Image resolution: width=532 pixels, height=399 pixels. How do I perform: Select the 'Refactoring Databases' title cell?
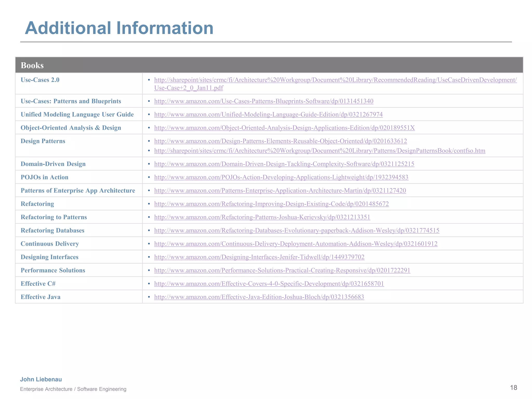79,230
